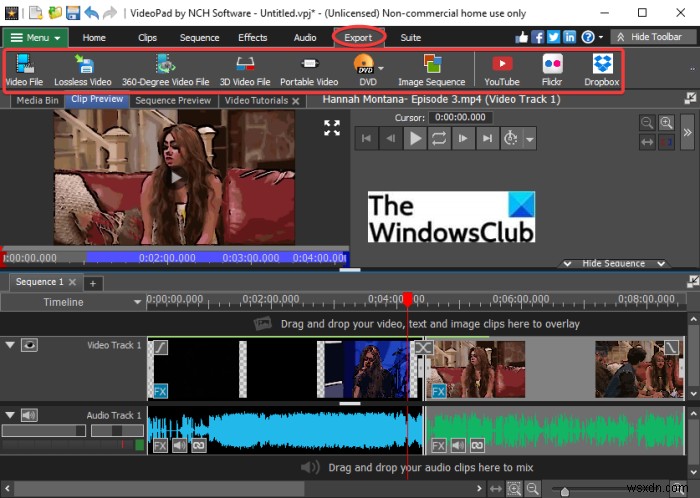Screen dimensions: 700x498
Task: Export as 3D Video File
Action: [245, 70]
